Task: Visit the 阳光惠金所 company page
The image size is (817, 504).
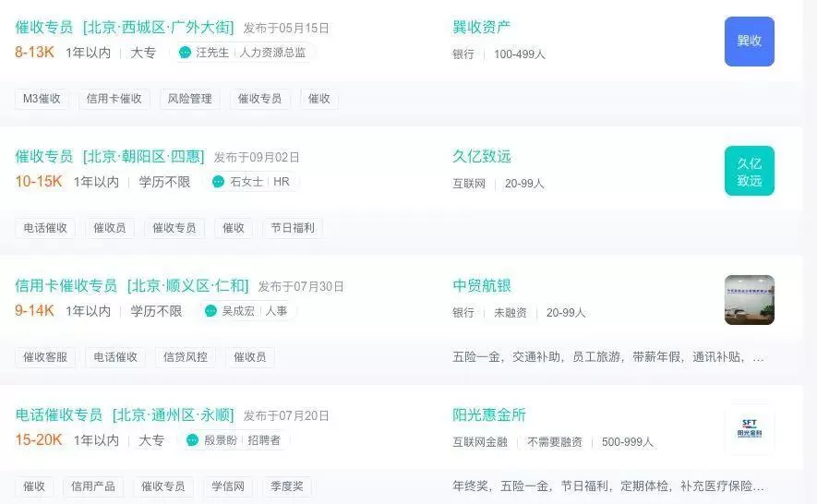Action: (x=488, y=414)
